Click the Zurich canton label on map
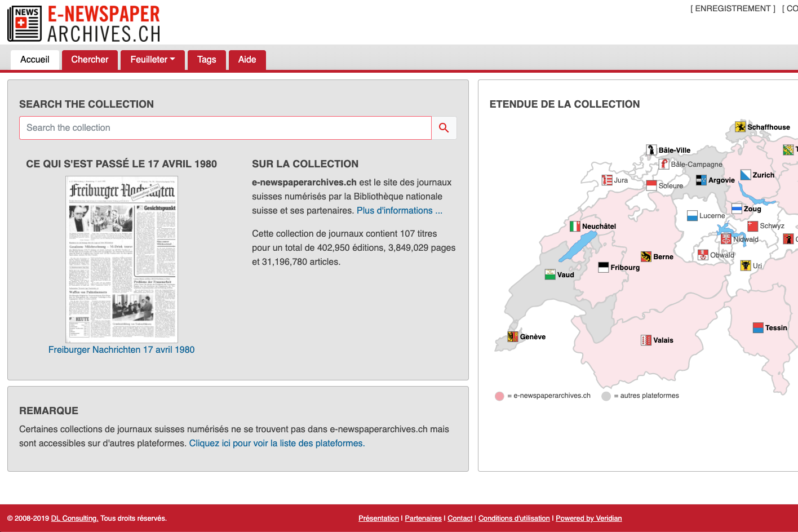 [763, 175]
